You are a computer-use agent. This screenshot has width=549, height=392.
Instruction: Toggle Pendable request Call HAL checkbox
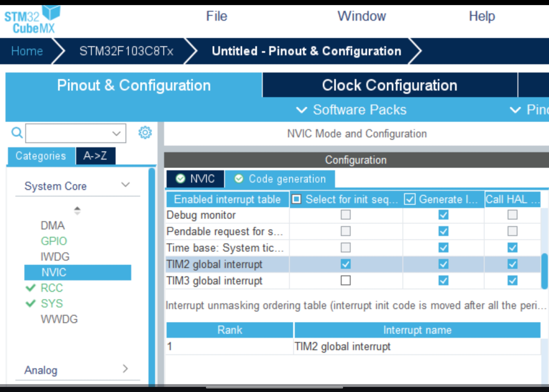pyautogui.click(x=513, y=231)
